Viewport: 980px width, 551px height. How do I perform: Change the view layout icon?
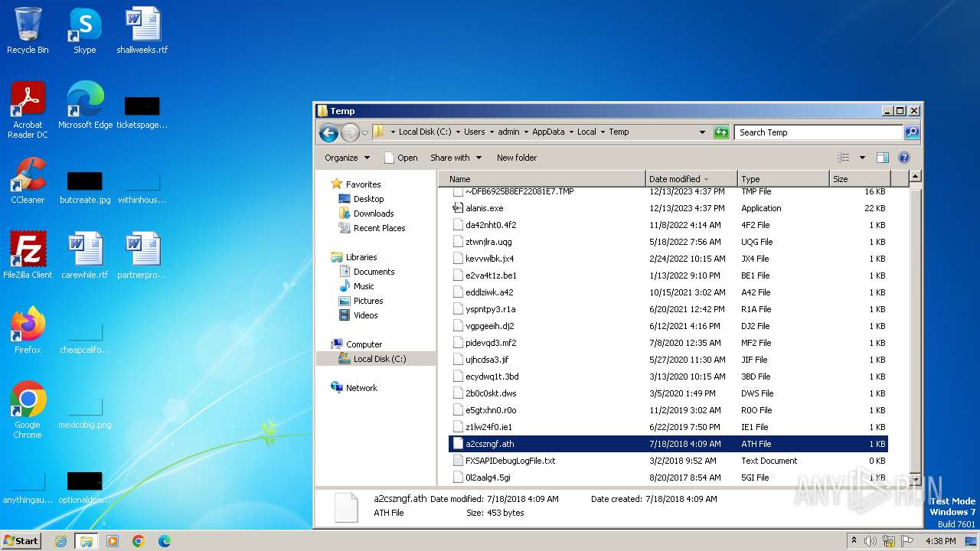pos(844,158)
